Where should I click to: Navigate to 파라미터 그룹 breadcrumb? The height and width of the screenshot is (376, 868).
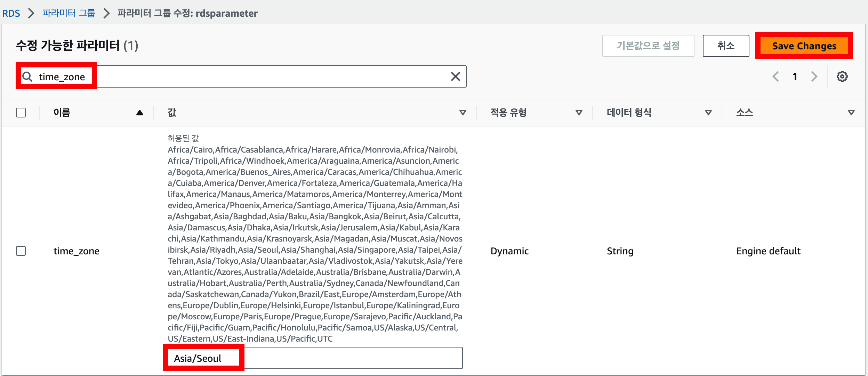(69, 13)
